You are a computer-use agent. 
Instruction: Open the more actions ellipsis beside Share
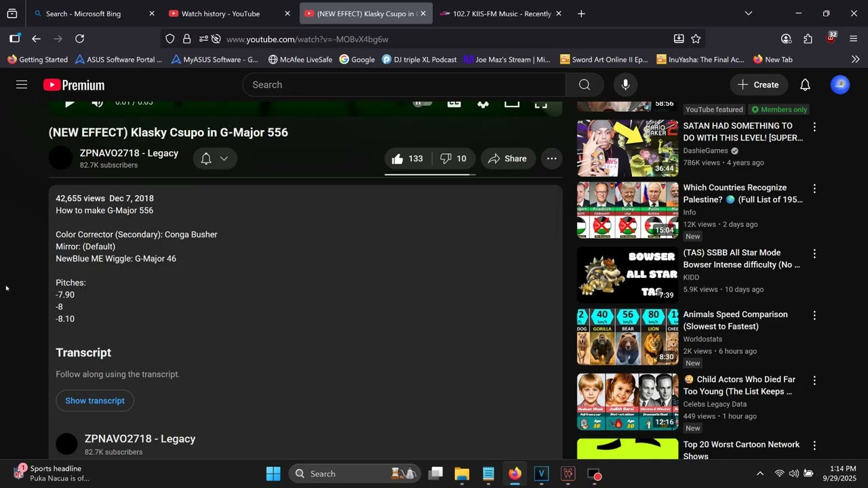(552, 159)
